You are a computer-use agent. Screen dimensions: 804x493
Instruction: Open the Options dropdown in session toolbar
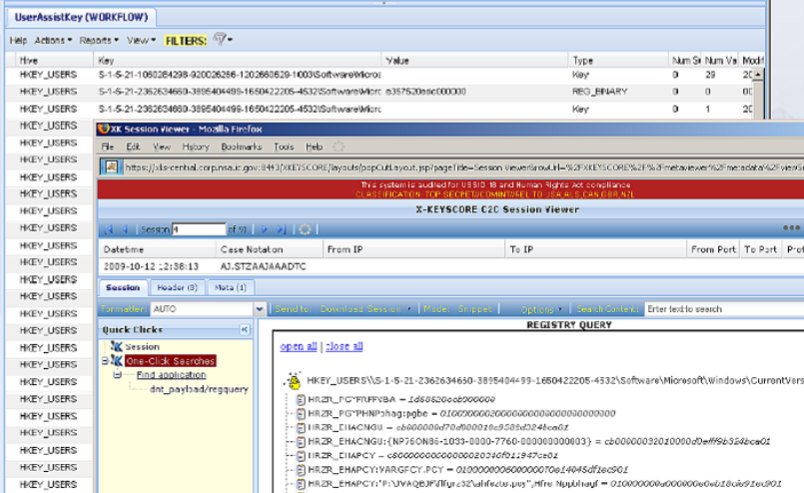tap(541, 309)
